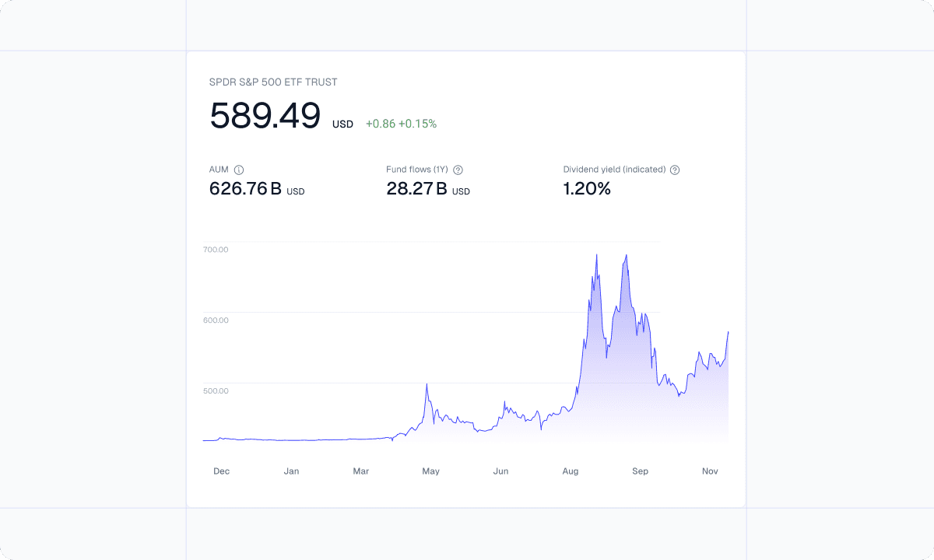Click the Nov month label

(710, 471)
